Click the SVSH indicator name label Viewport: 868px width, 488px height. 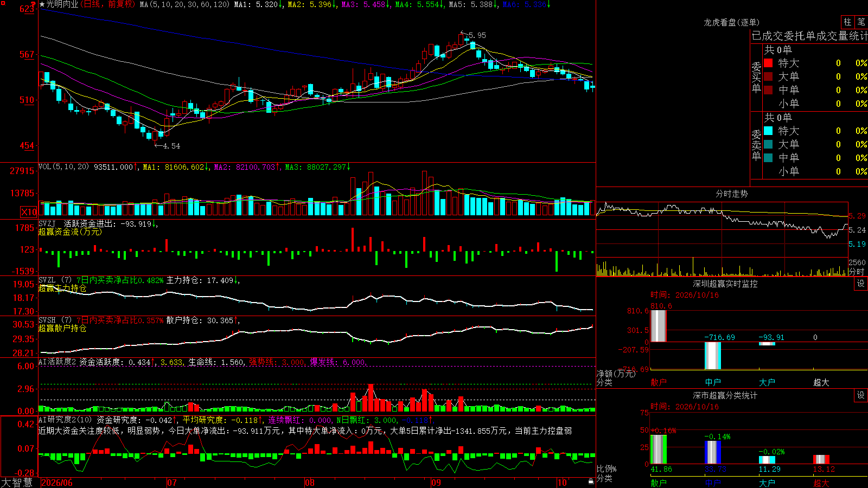pos(47,320)
